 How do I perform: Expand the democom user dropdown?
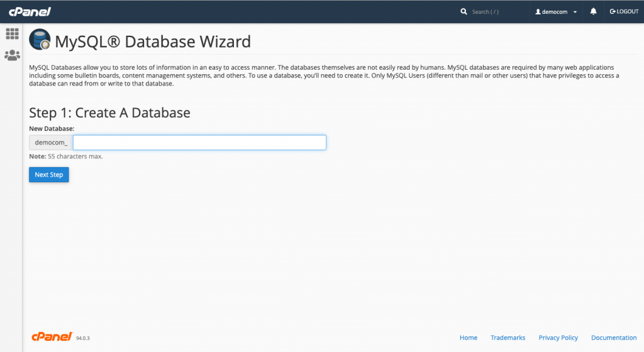click(x=556, y=12)
